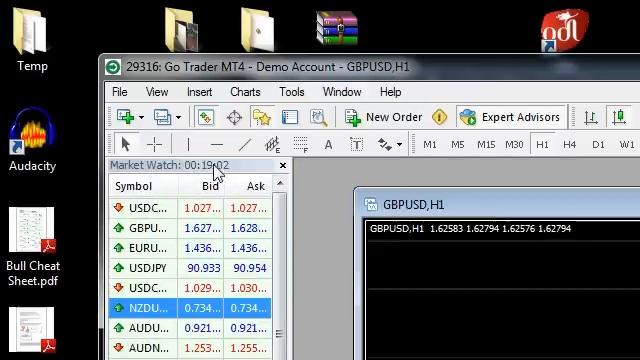Screen dimensions: 640x360
Task: Expand the Profiles dropdown arrow
Action: (x=178, y=118)
